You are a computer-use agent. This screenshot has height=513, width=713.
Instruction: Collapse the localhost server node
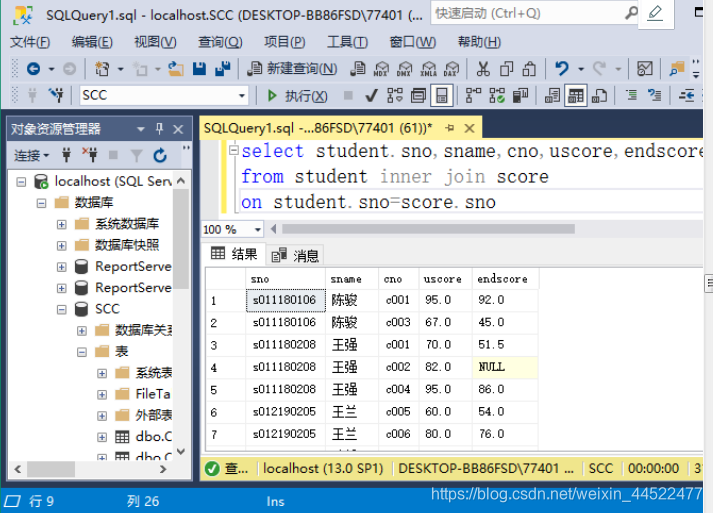pyautogui.click(x=21, y=182)
